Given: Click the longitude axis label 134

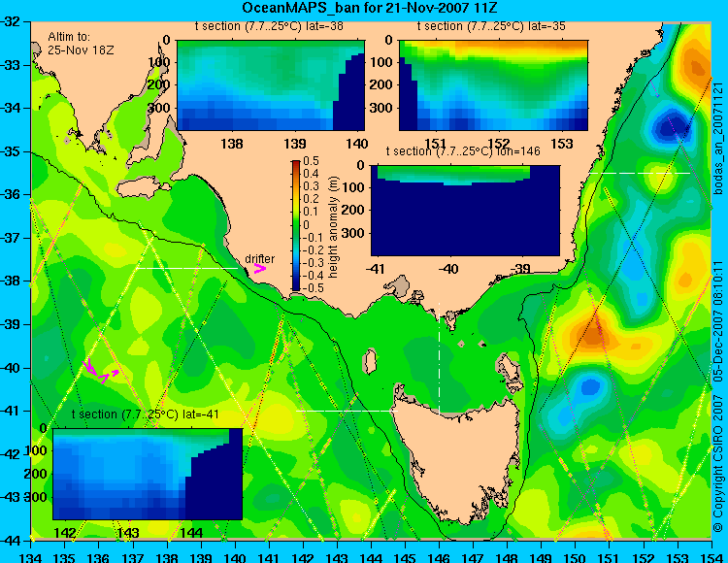Looking at the screenshot, I should 31,557.
